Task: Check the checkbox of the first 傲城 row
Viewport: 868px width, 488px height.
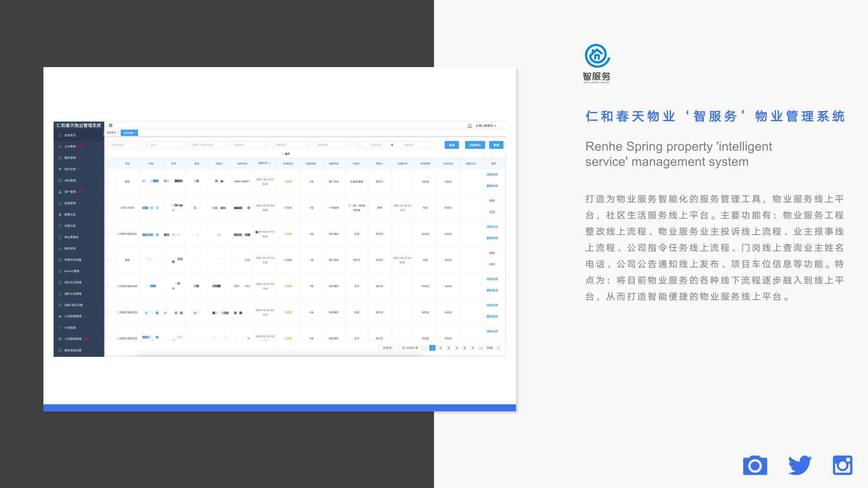Action: [109, 181]
